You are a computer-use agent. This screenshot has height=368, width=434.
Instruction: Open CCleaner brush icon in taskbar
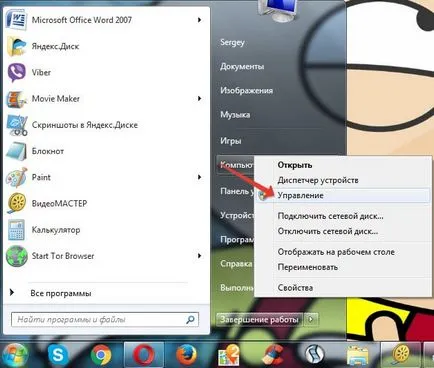pos(272,355)
